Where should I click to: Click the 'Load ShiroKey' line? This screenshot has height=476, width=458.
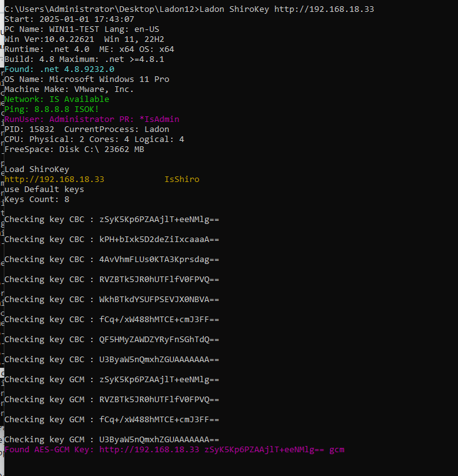pos(37,170)
